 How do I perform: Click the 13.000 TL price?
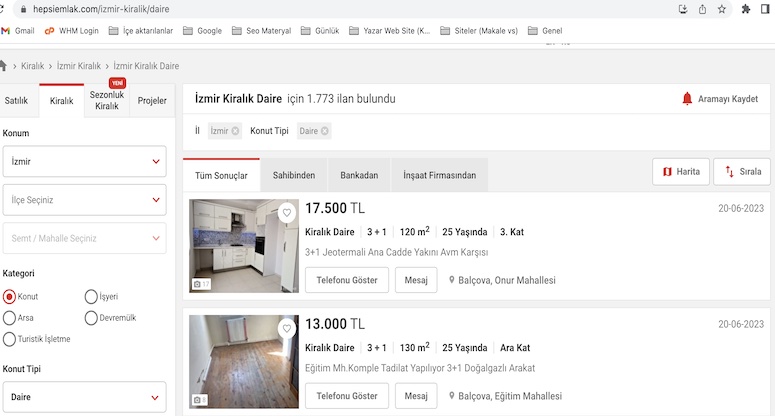(x=335, y=324)
